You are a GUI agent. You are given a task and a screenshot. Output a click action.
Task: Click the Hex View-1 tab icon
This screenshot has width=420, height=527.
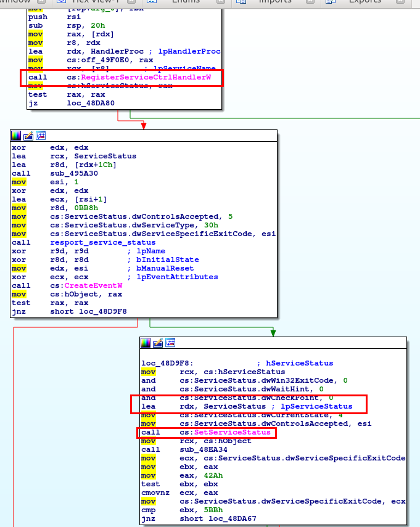(61, 2)
